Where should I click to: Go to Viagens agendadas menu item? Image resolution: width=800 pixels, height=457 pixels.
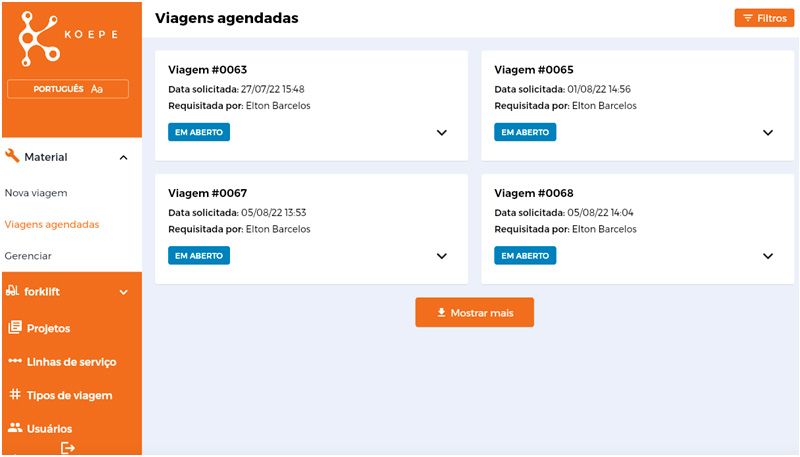(x=52, y=224)
